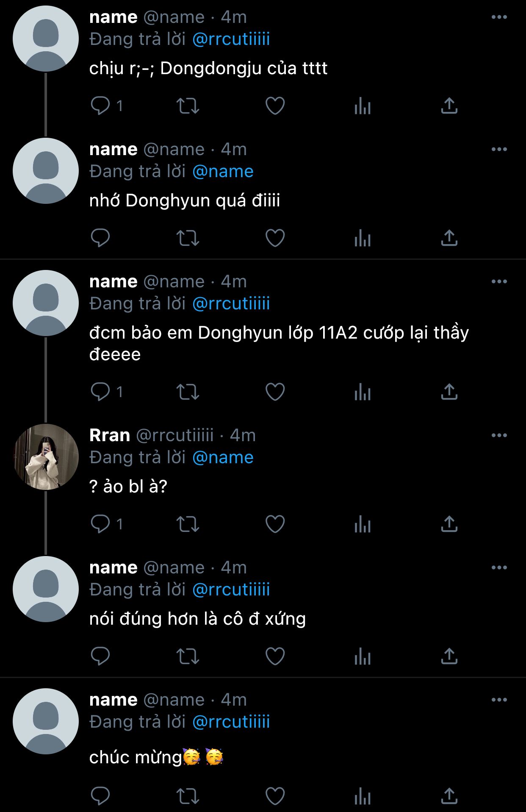Like the "đcm bảo em Donghyun" tweet

coord(275,392)
